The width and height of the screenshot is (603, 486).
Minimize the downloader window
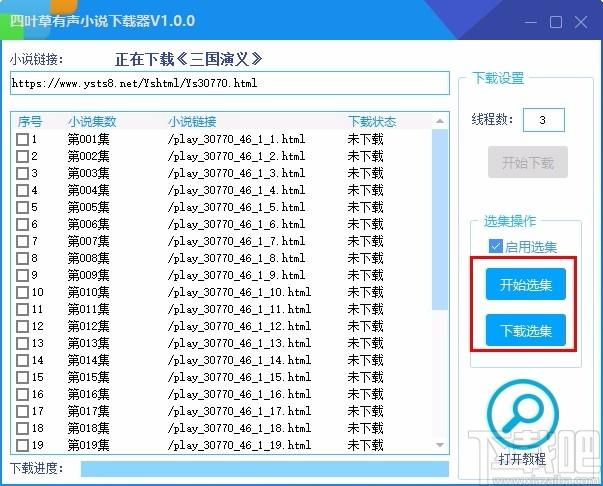(531, 22)
